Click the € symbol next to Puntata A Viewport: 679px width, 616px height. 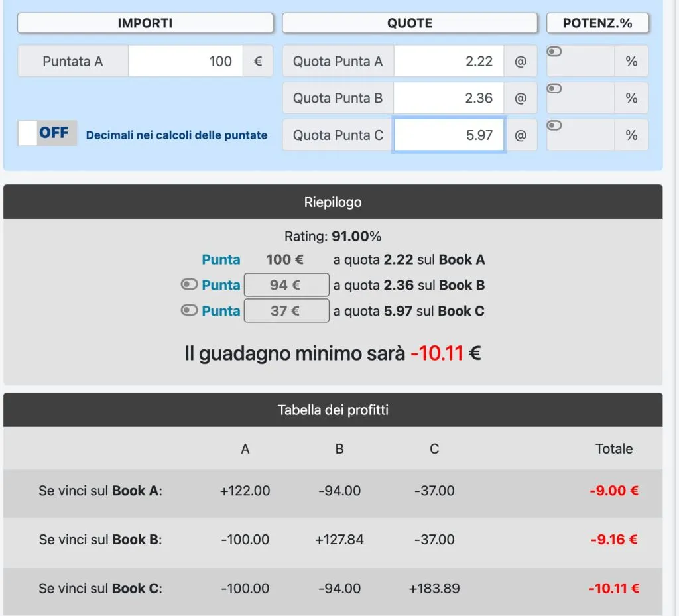pos(258,61)
